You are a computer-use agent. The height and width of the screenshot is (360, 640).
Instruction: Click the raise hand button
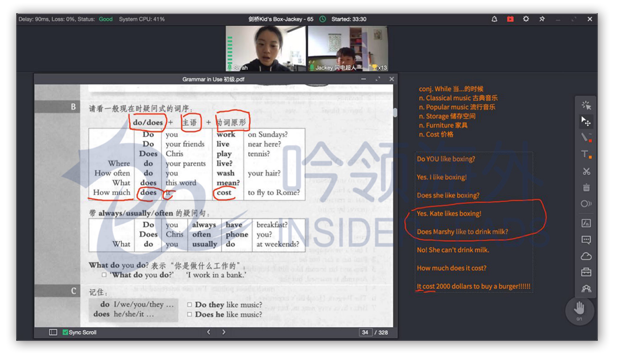click(x=579, y=310)
